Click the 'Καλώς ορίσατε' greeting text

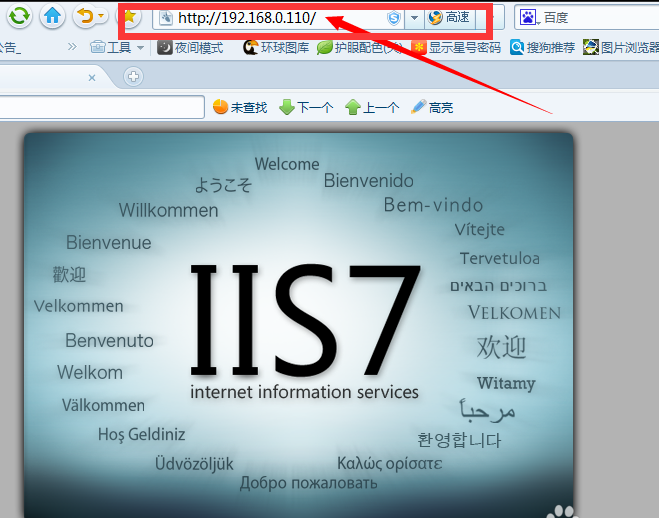(390, 463)
